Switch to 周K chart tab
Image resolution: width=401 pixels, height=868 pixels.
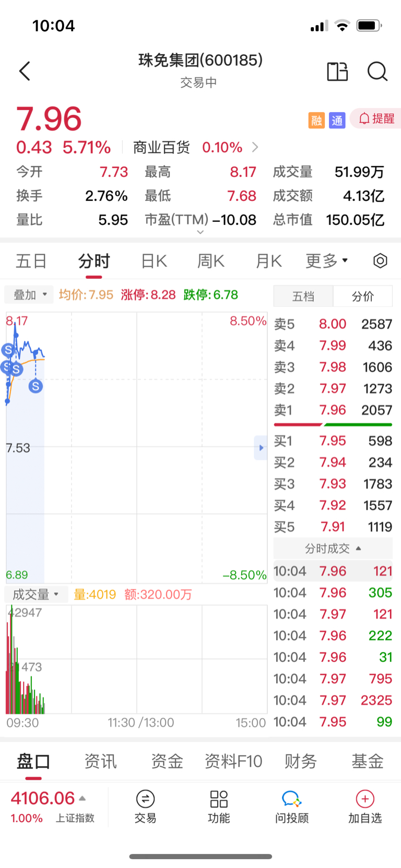[211, 260]
